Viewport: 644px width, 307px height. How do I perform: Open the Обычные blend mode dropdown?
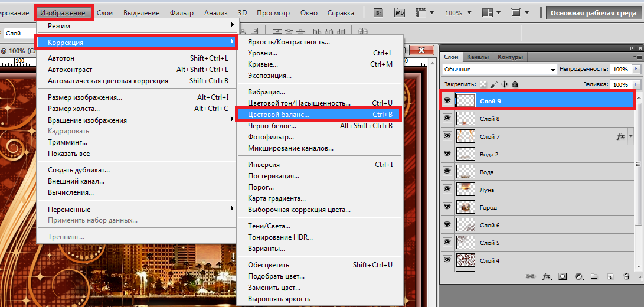click(x=499, y=70)
